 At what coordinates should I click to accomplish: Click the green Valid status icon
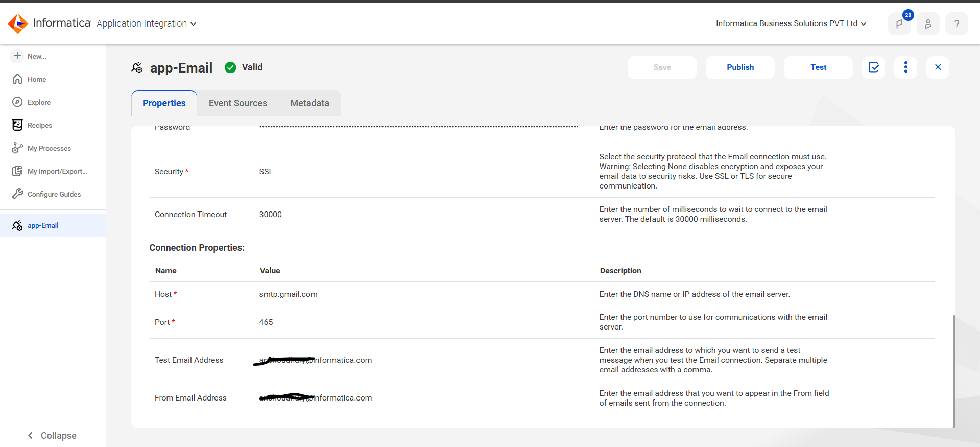pos(230,67)
